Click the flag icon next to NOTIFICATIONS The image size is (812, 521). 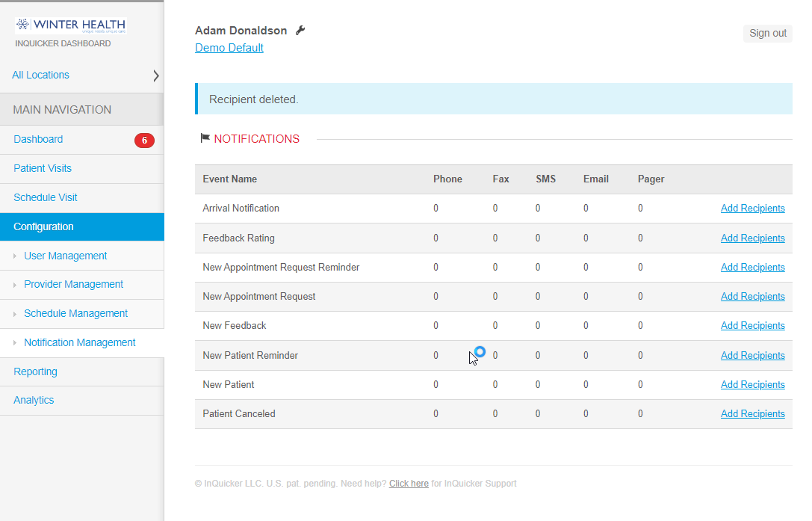[x=204, y=138]
